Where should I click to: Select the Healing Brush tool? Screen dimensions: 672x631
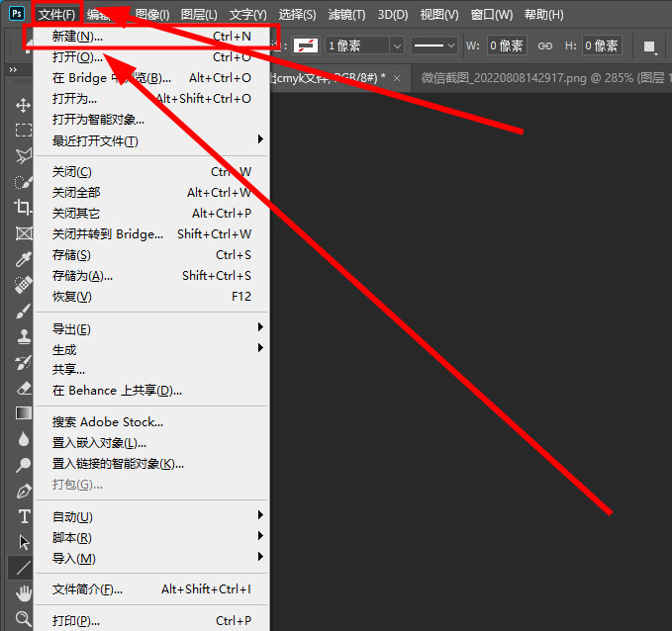tap(23, 285)
